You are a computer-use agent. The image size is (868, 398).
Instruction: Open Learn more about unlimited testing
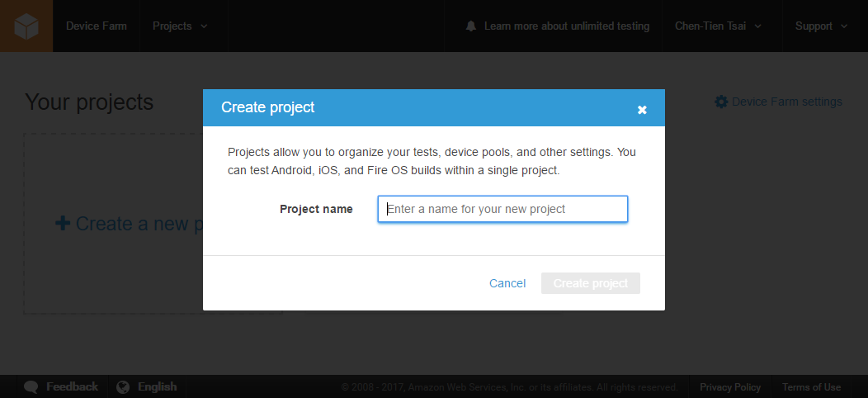click(566, 26)
